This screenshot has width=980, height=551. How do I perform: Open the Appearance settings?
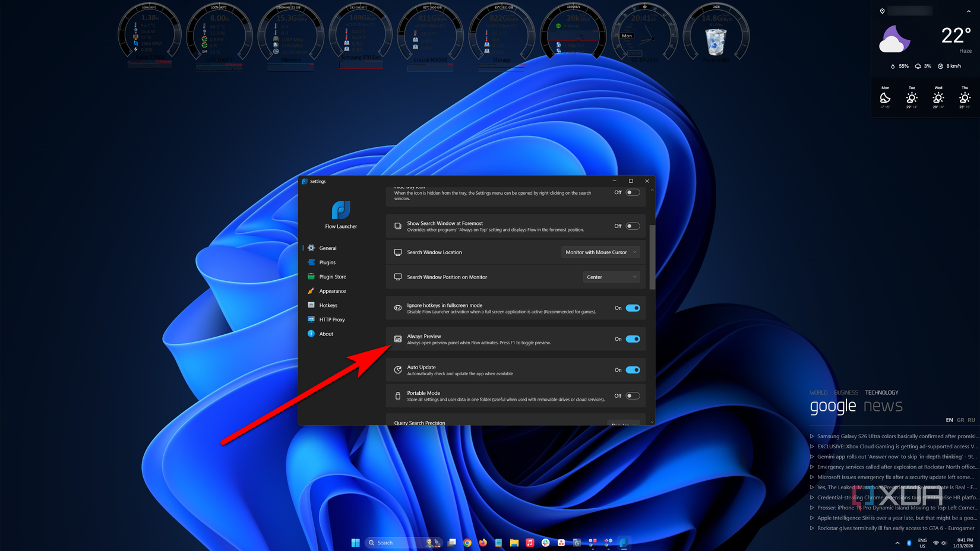coord(333,291)
